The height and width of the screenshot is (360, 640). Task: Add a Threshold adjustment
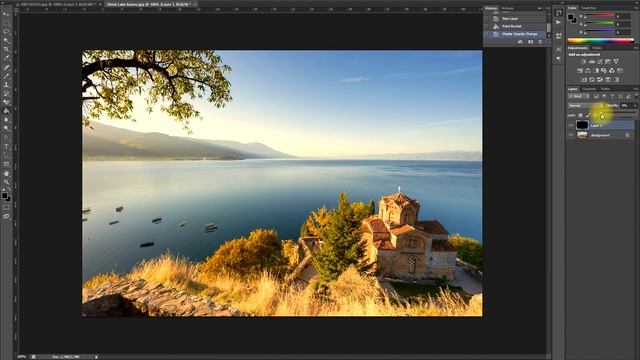pos(600,80)
